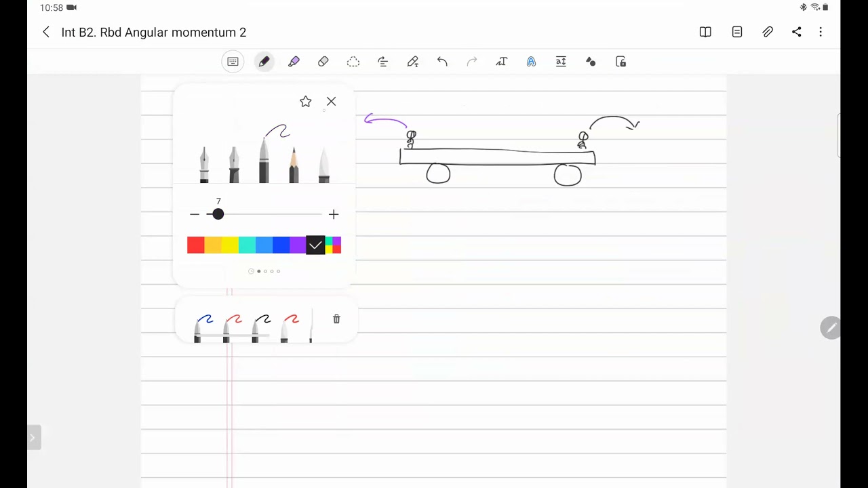Select the blue favorite pen
This screenshot has width=868, height=488.
click(x=202, y=327)
